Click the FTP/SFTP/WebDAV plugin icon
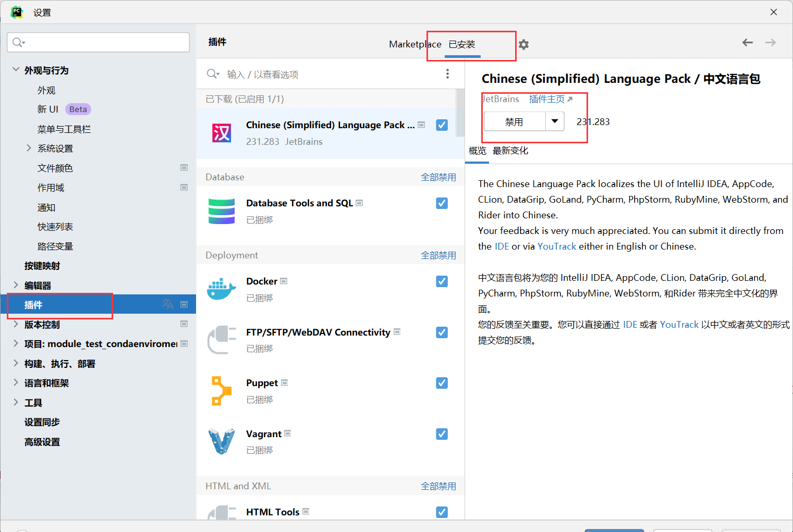Image resolution: width=793 pixels, height=532 pixels. click(x=222, y=340)
